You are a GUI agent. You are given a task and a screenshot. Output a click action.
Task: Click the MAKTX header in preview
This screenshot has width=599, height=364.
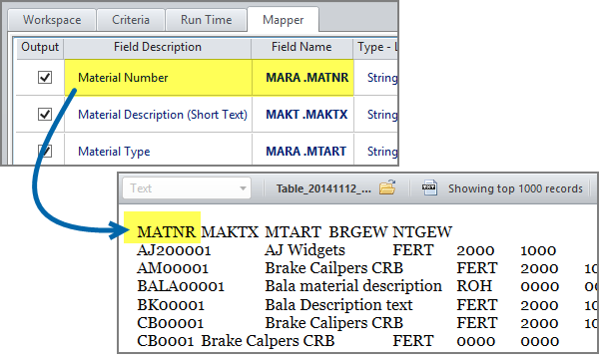(230, 231)
